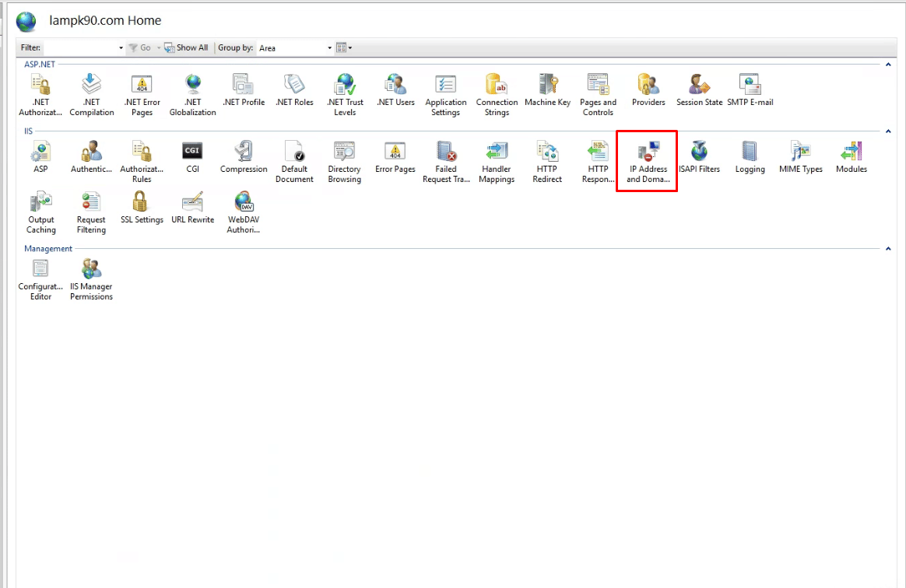The height and width of the screenshot is (588, 906).
Task: Open the Group by Area dropdown
Action: click(294, 47)
